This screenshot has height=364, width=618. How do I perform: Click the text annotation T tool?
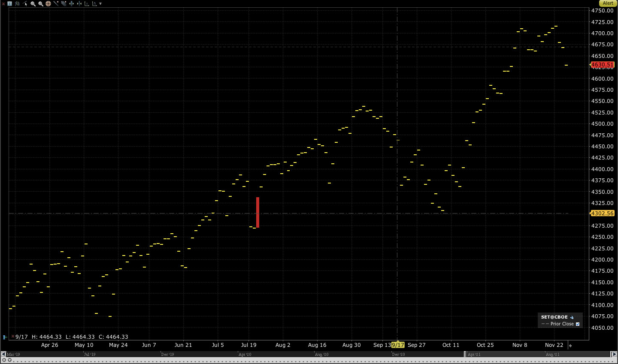click(10, 3)
